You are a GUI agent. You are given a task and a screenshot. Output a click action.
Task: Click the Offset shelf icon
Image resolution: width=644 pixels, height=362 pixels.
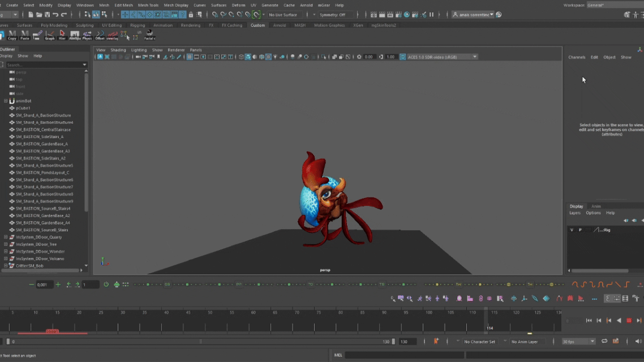pyautogui.click(x=100, y=35)
